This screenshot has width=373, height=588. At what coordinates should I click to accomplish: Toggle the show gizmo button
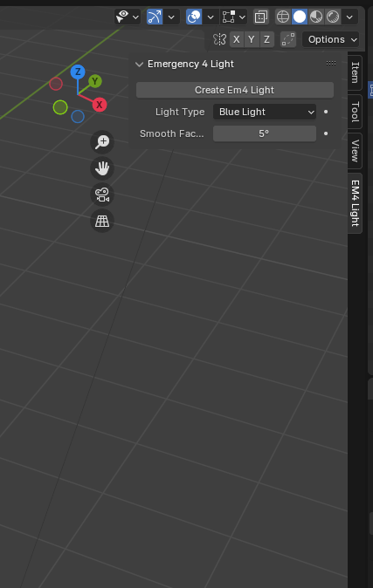point(155,17)
